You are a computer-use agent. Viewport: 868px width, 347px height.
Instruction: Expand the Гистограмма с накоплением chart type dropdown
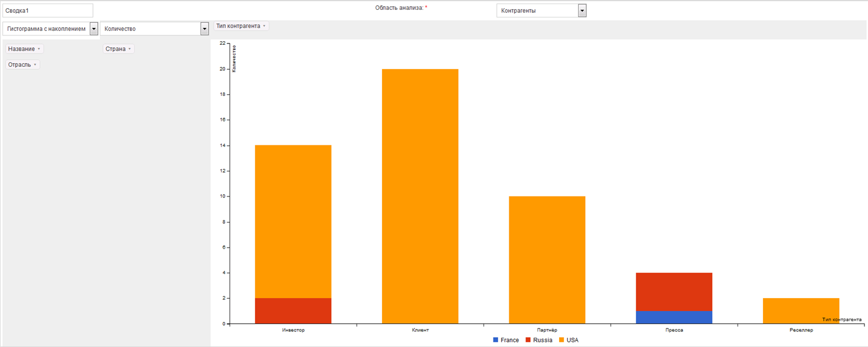pos(93,29)
